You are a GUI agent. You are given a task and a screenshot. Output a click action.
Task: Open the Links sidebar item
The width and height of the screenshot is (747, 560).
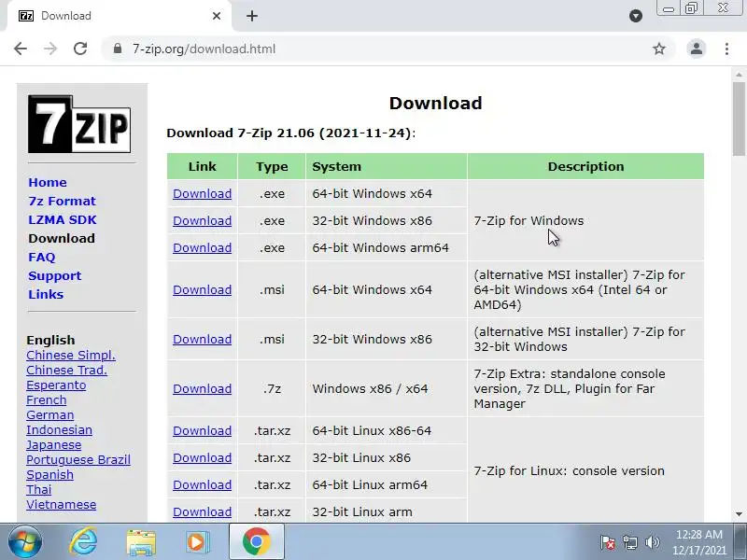tap(46, 294)
